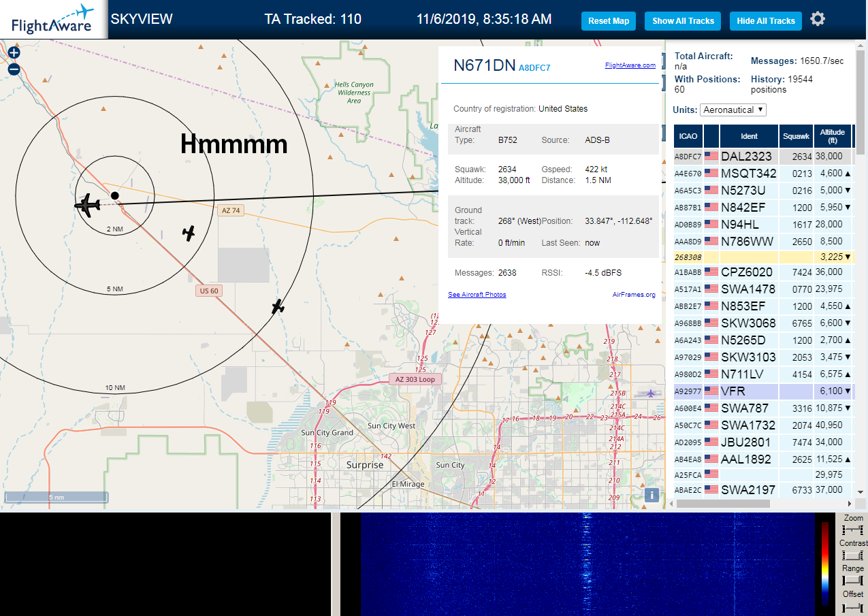Click the US flag in the VFR row
Image resolution: width=868 pixels, height=616 pixels.
(711, 391)
